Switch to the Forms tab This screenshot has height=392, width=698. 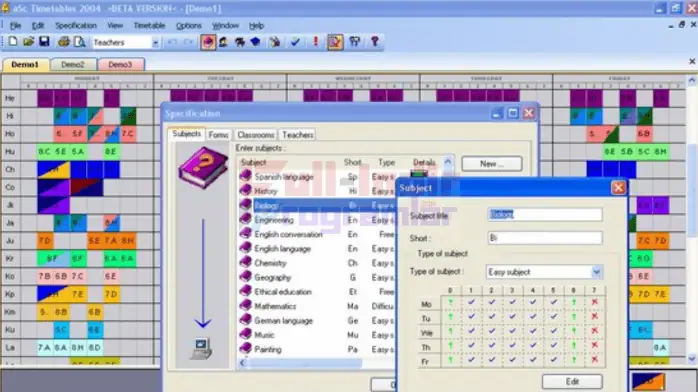click(x=218, y=134)
